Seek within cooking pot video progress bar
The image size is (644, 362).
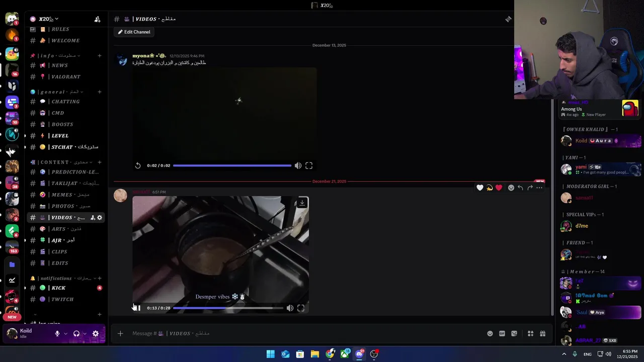[227, 308]
